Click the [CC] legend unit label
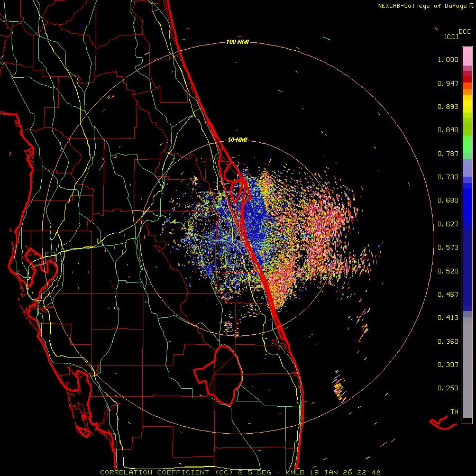The height and width of the screenshot is (476, 476). click(451, 36)
